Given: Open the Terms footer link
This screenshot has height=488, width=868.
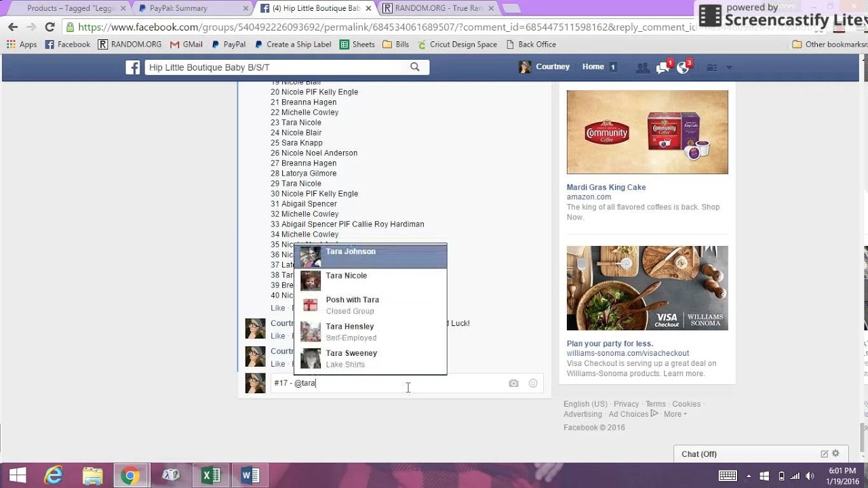Looking at the screenshot, I should point(655,404).
